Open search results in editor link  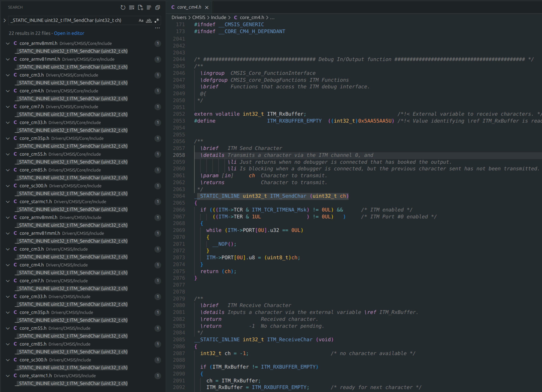point(69,33)
